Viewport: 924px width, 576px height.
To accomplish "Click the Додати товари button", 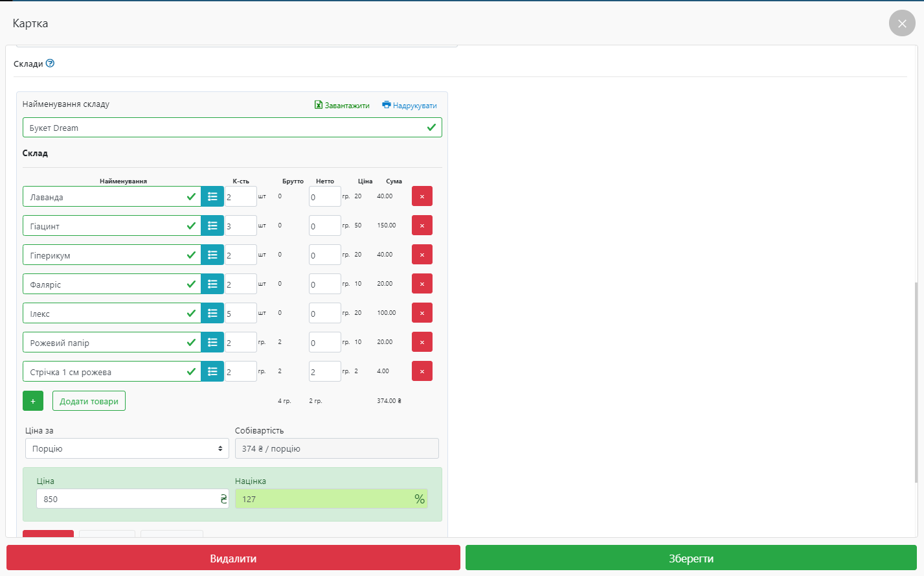I will coord(89,401).
